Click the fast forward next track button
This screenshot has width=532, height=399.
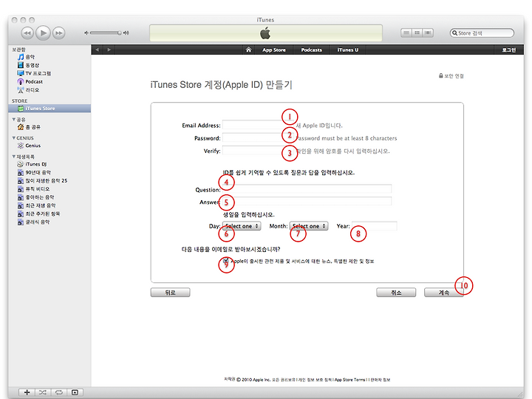coord(59,33)
